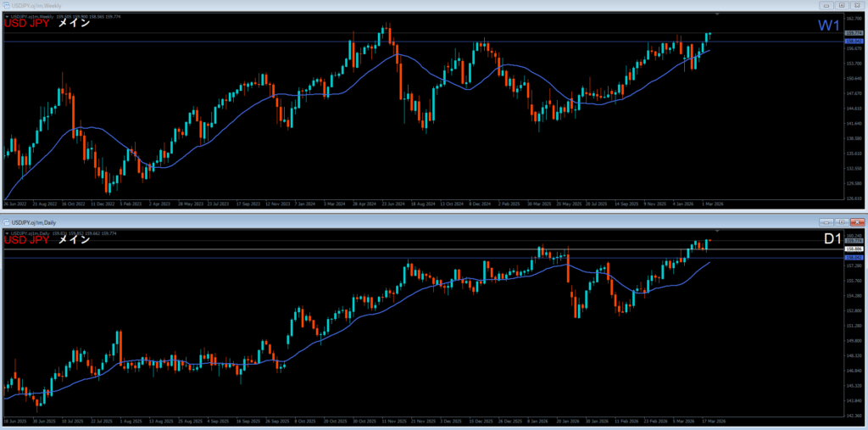Click the 159.774 current price tag in Weekly chart
Image resolution: width=868 pixels, height=430 pixels.
click(854, 33)
